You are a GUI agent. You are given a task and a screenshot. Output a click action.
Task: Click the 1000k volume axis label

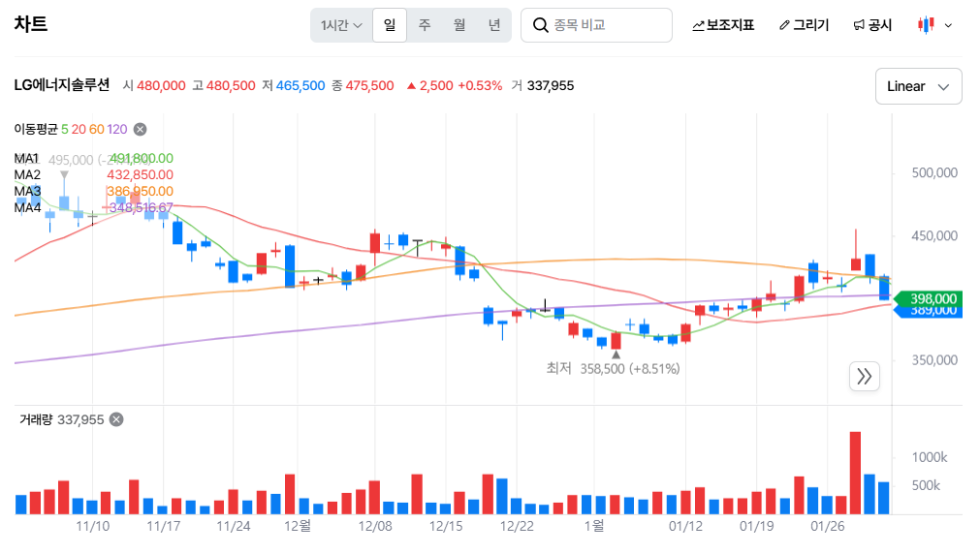coord(930,457)
